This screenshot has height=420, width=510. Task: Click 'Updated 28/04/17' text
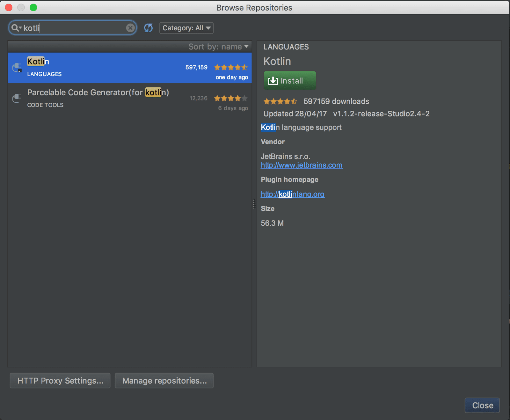tap(295, 114)
